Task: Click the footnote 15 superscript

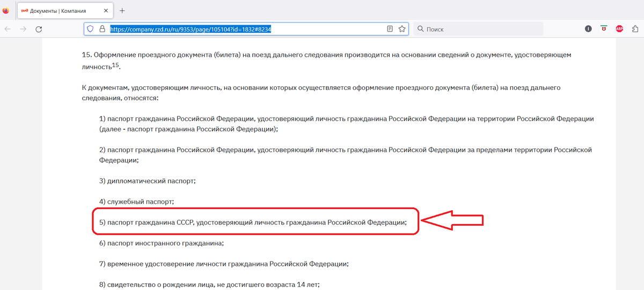Action: tap(115, 65)
